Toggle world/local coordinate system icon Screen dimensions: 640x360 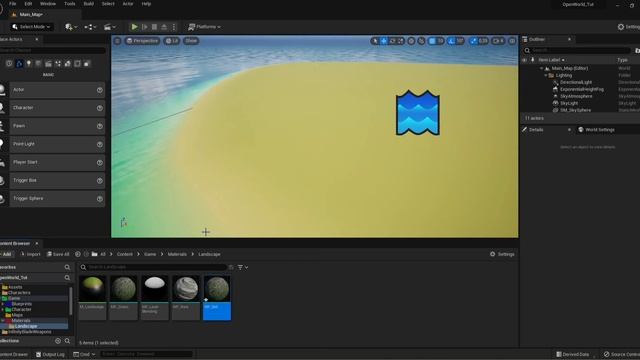coord(411,41)
